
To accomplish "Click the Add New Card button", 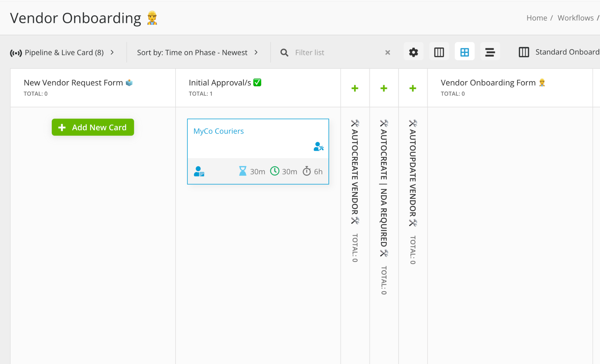I will coord(93,127).
